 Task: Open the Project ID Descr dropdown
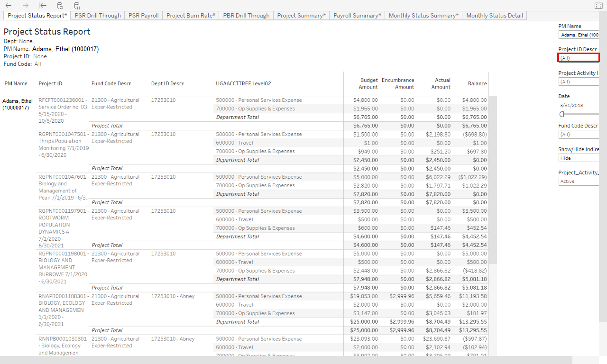pos(579,58)
